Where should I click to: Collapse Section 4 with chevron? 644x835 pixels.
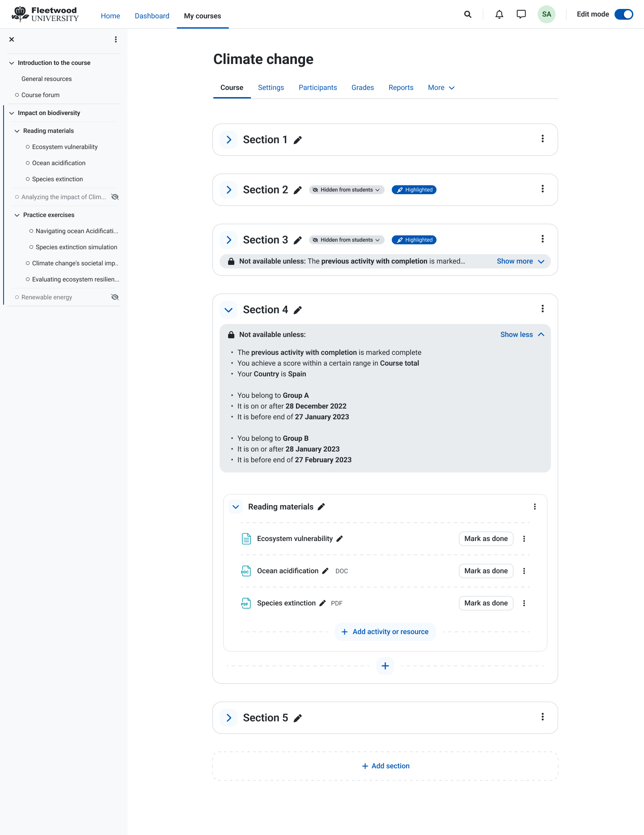pyautogui.click(x=229, y=310)
